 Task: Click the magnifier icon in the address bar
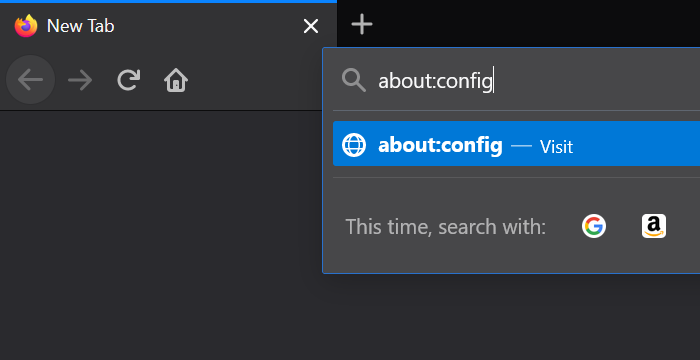pos(354,80)
